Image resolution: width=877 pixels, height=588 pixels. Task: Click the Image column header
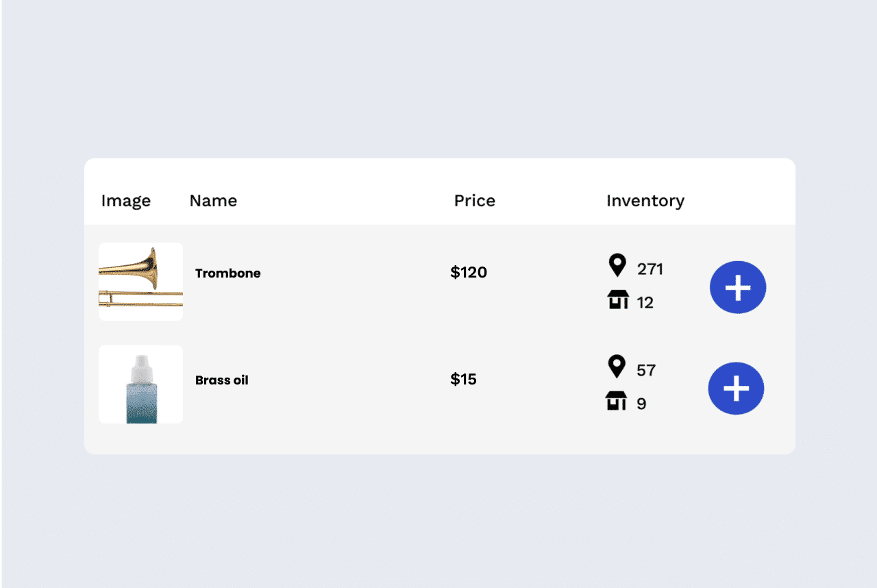pyautogui.click(x=126, y=201)
